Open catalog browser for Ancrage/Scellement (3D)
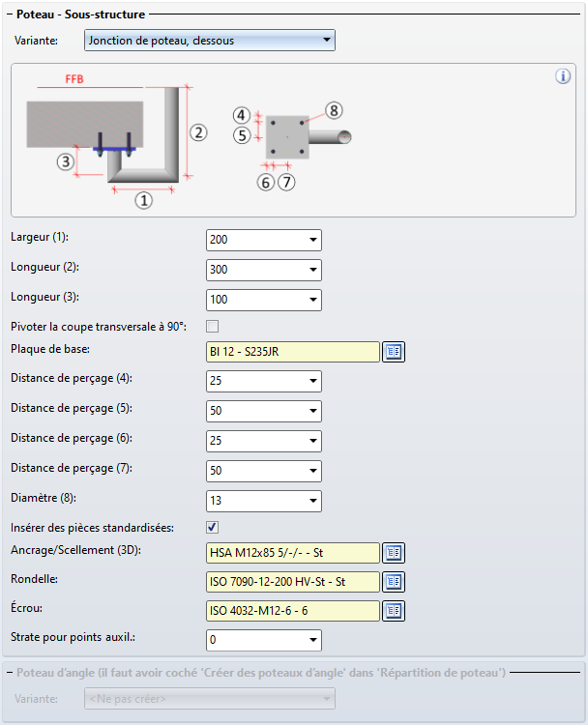The width and height of the screenshot is (588, 725). click(x=394, y=553)
